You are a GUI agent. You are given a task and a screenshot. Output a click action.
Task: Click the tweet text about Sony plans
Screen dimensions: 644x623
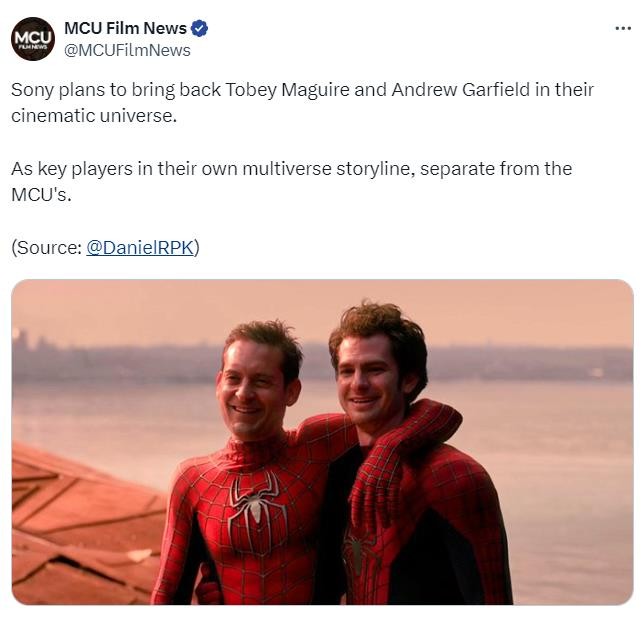click(x=302, y=102)
